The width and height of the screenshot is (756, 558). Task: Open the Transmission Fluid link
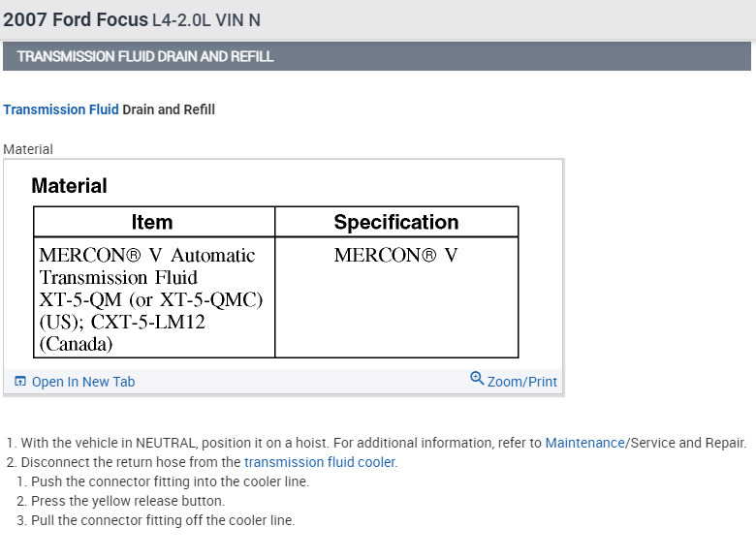point(60,109)
